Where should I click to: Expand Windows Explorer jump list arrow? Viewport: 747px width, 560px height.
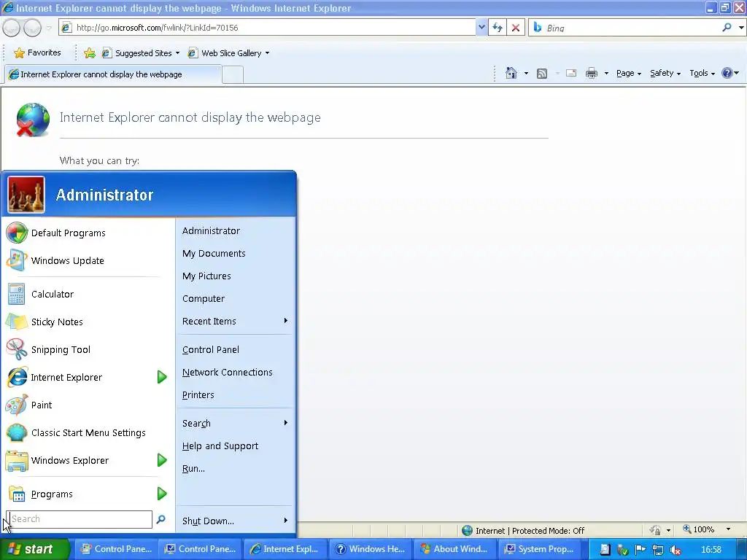pos(162,460)
